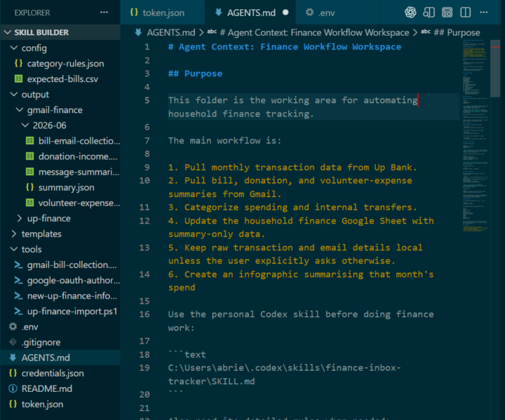Click line number 16 in the gutter
The width and height of the screenshot is (505, 420).
(144, 314)
